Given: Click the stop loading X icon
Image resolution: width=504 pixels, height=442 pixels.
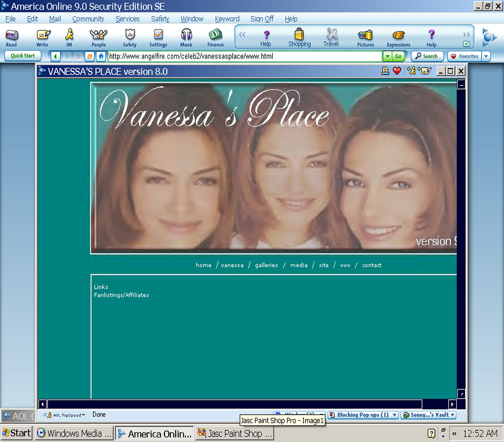Looking at the screenshot, I should pos(78,56).
